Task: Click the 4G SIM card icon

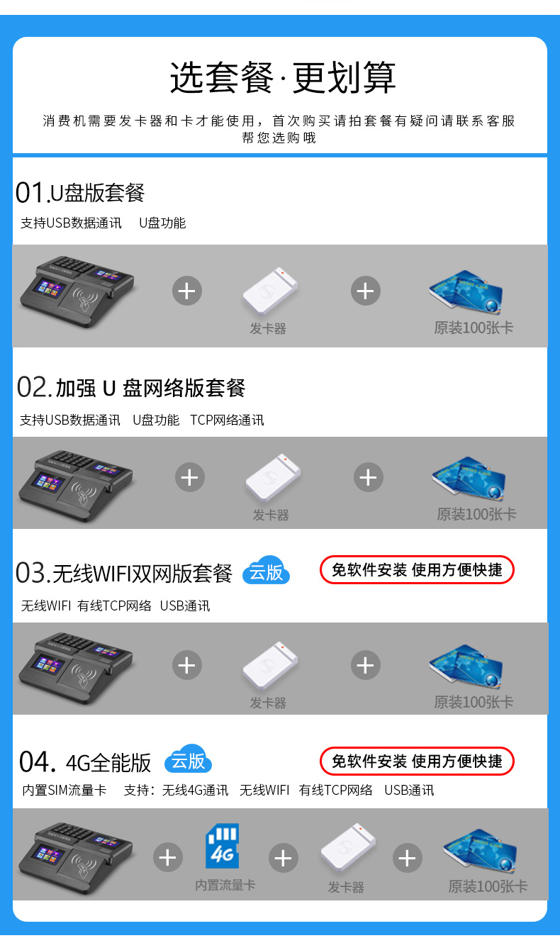Action: coord(223,846)
